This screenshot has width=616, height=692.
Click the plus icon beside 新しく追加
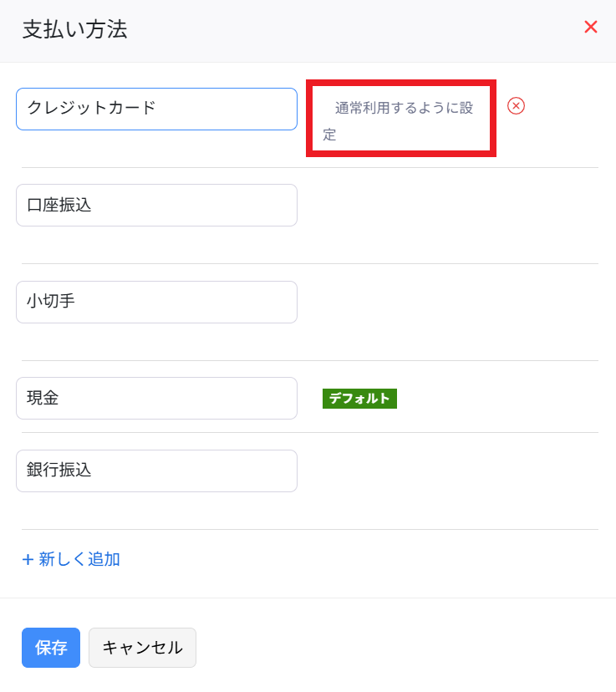click(28, 560)
